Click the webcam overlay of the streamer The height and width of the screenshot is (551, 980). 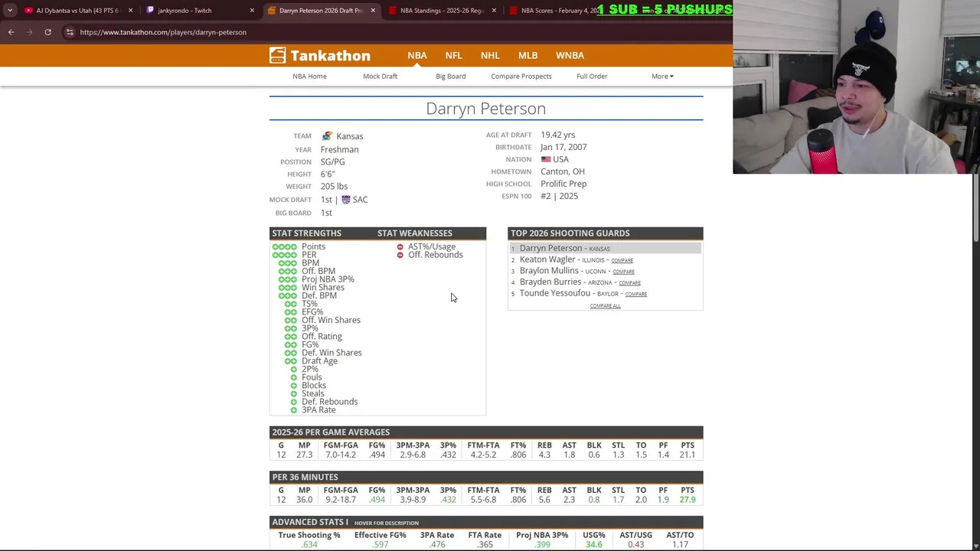tap(856, 87)
